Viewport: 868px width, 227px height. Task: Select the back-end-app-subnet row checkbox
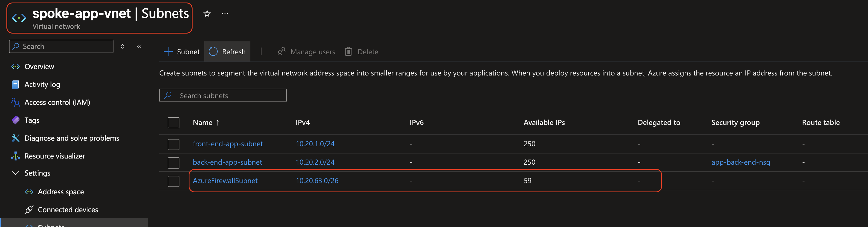[x=174, y=163]
